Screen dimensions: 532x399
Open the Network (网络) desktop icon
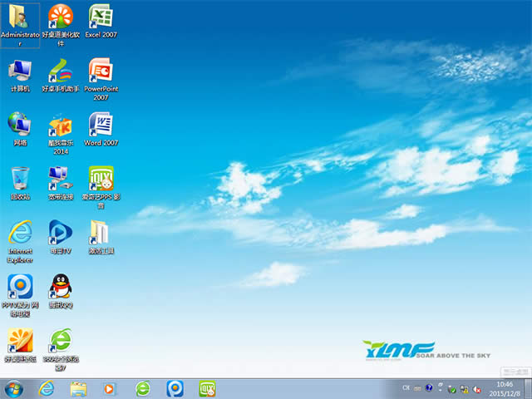pyautogui.click(x=20, y=125)
